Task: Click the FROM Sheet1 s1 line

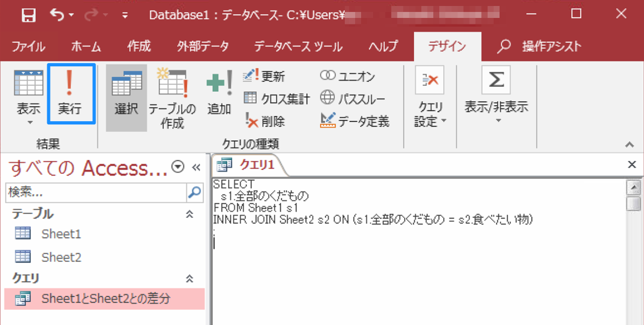Action: (x=255, y=208)
